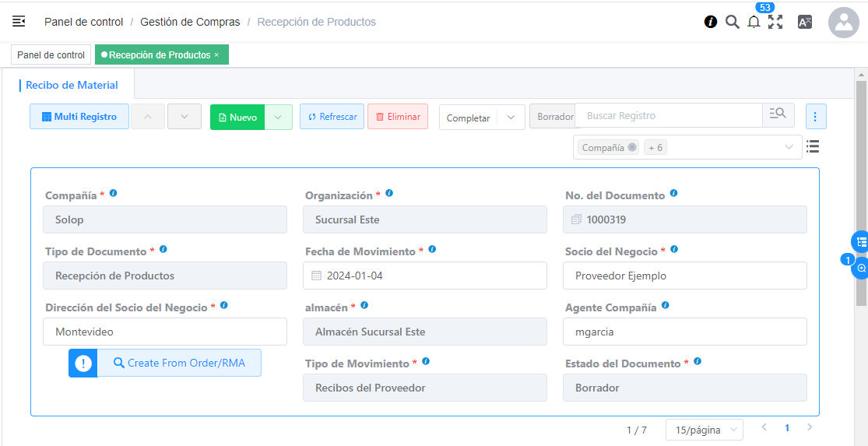Switch to the Panel de control tab
Viewport: 868px width, 446px height.
point(51,55)
